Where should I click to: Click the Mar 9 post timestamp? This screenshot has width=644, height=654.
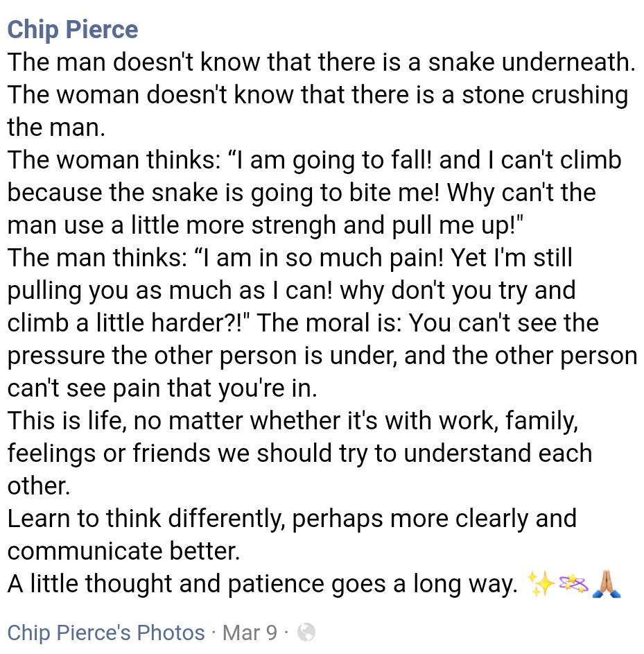pyautogui.click(x=250, y=633)
